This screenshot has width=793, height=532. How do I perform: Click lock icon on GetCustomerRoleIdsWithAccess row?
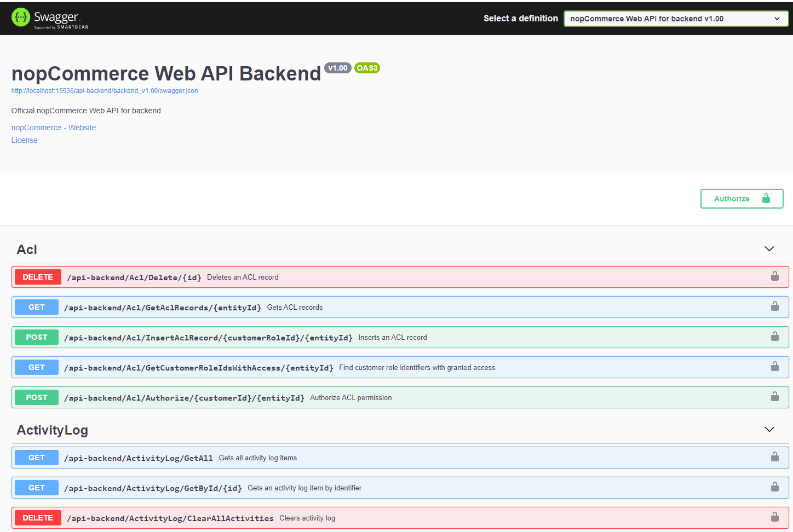tap(774, 366)
